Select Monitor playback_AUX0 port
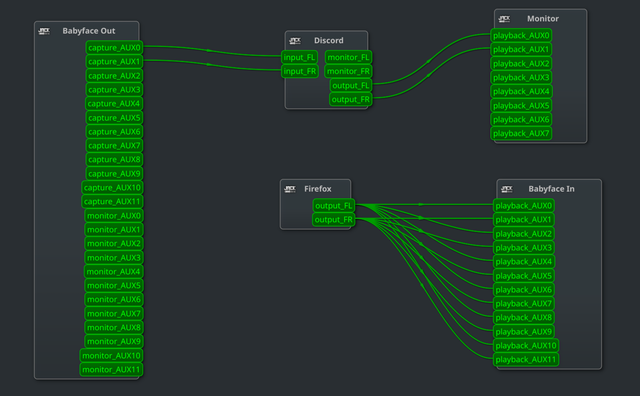The image size is (640, 396). 521,36
